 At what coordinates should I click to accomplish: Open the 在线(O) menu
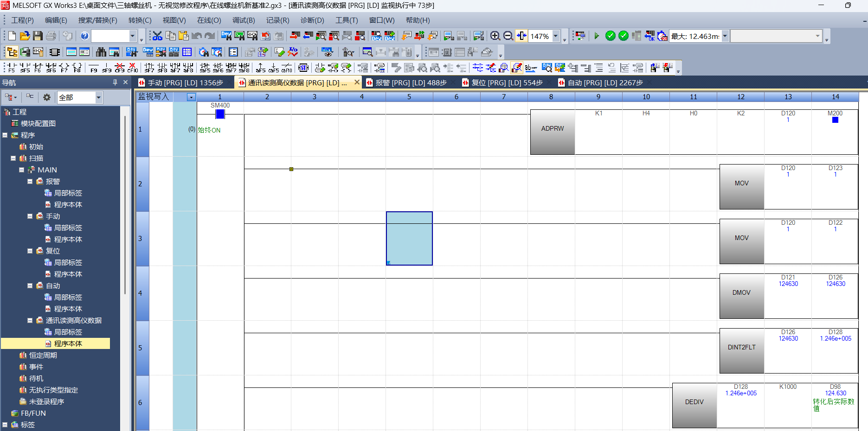(x=209, y=20)
